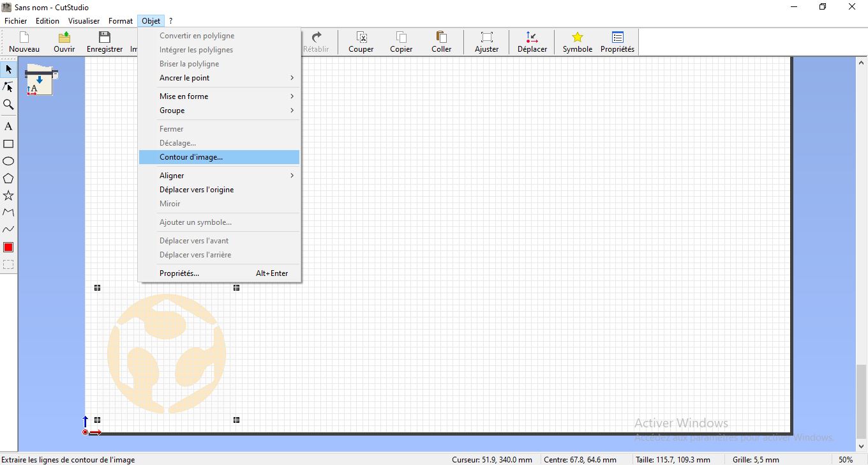Select the node edit tool

pos(8,87)
